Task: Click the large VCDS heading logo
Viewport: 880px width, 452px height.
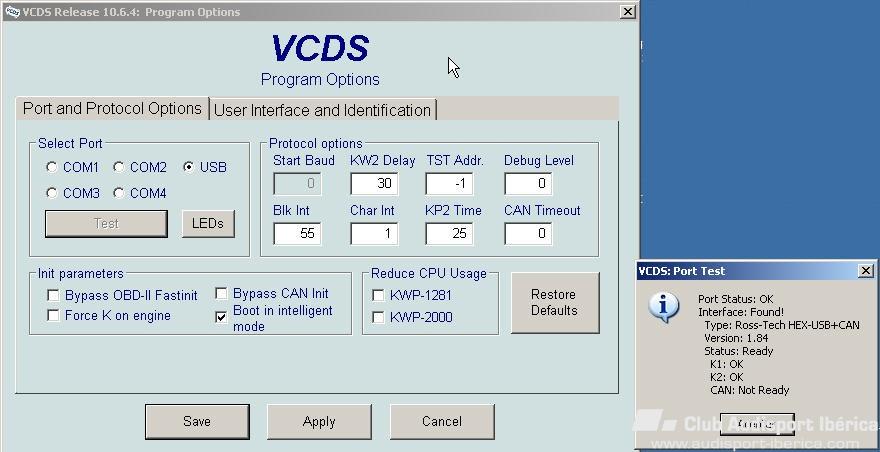Action: click(320, 48)
